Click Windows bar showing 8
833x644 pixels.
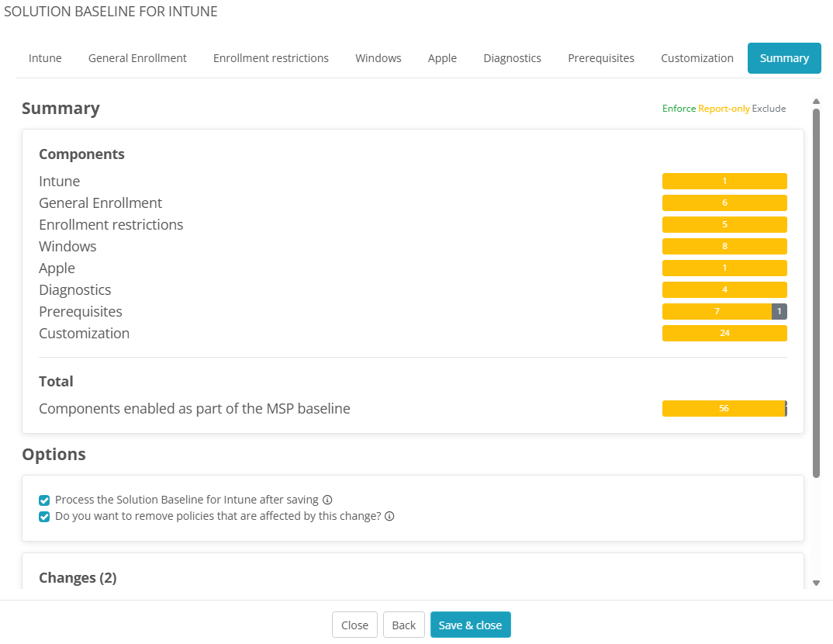724,247
